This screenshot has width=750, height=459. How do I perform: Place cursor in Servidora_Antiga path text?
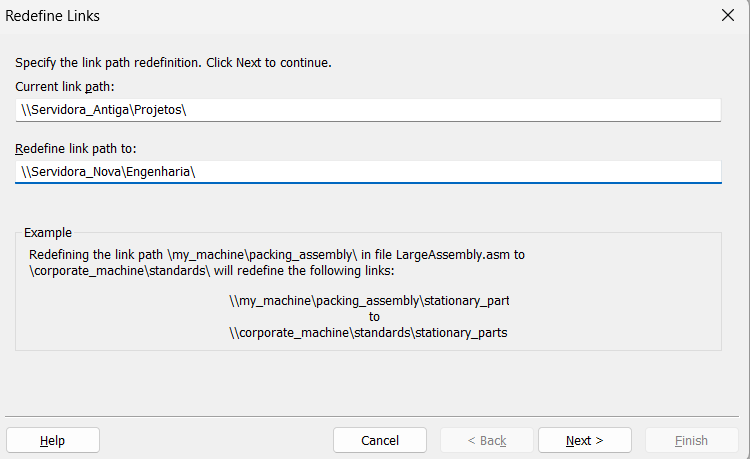coord(104,110)
